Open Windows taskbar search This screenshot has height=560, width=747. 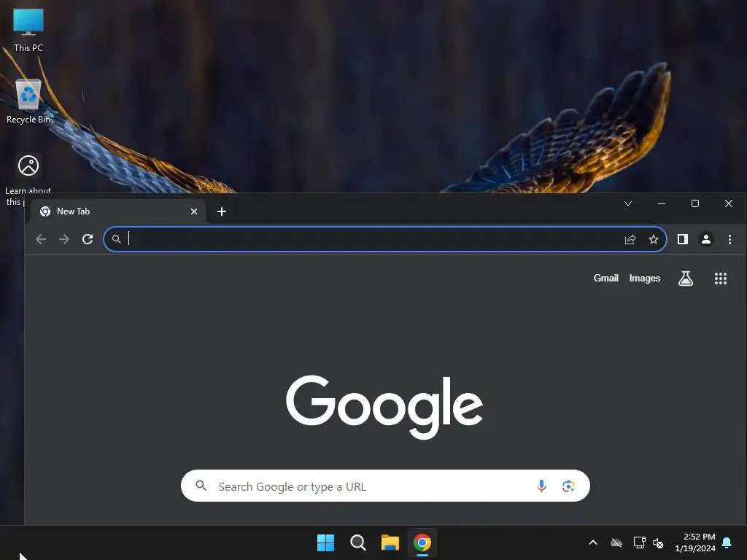point(357,542)
